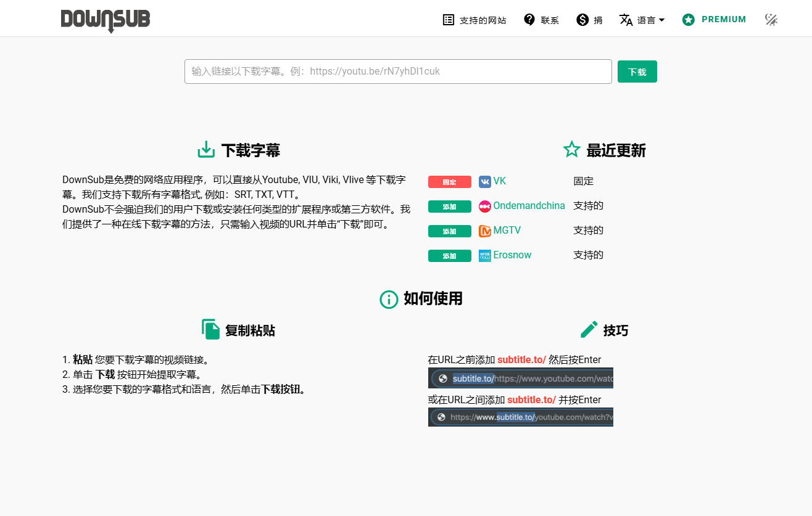Click the 下载字幕 heading
The height and width of the screenshot is (516, 812).
251,150
